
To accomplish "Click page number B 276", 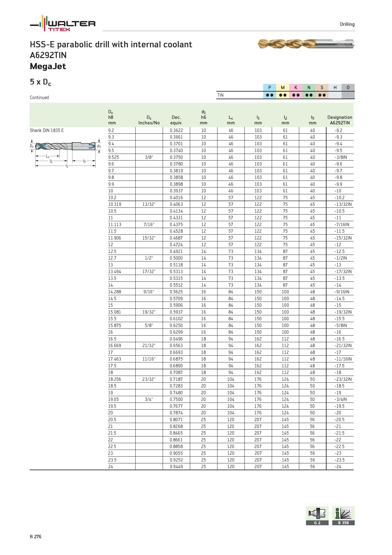I will 36,537.
